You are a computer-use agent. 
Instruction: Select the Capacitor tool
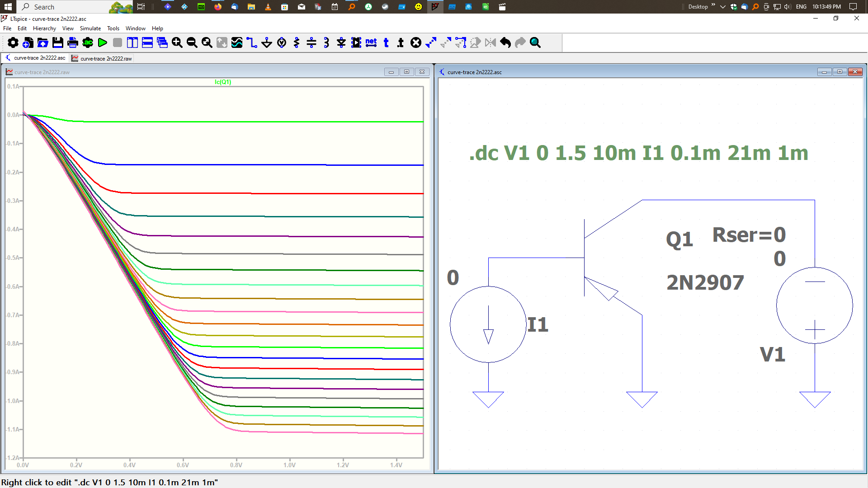(x=311, y=42)
